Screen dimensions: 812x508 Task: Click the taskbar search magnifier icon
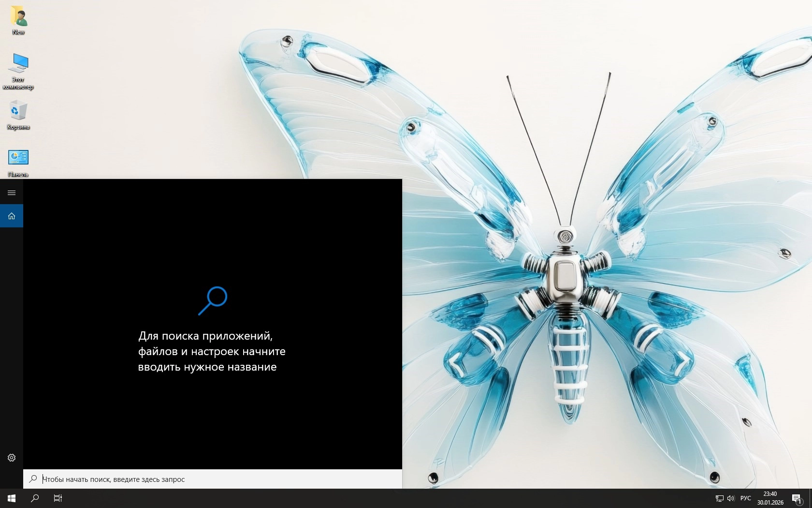click(35, 498)
